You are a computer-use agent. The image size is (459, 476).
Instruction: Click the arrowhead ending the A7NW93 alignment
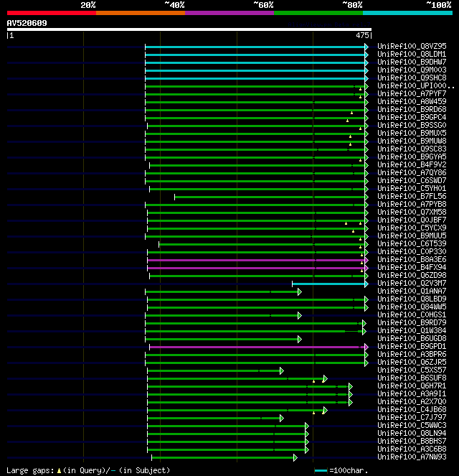(x=295, y=458)
